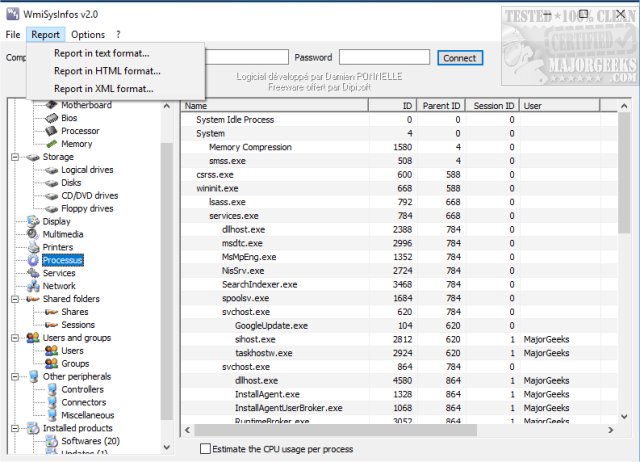The width and height of the screenshot is (640, 462).
Task: Collapse the Shared folders node
Action: pos(15,299)
